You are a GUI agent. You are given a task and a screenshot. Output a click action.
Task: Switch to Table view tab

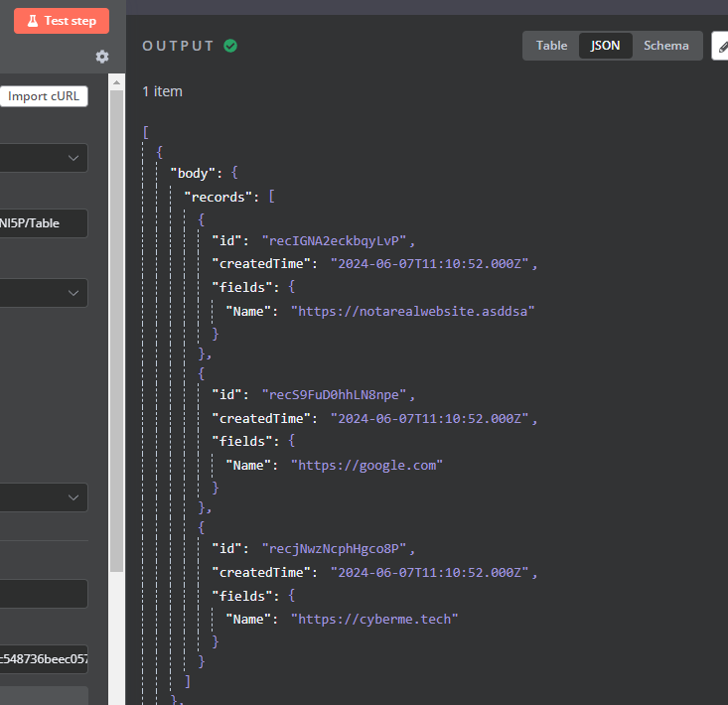click(x=551, y=46)
